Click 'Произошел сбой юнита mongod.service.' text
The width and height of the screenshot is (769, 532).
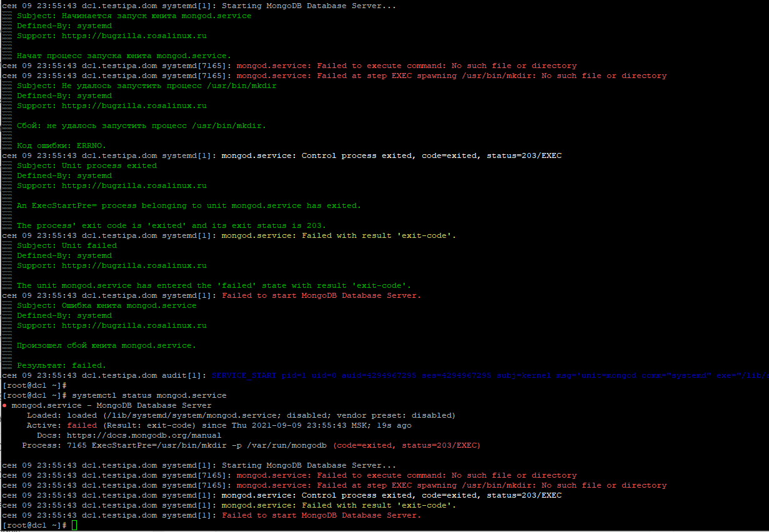[x=106, y=345]
